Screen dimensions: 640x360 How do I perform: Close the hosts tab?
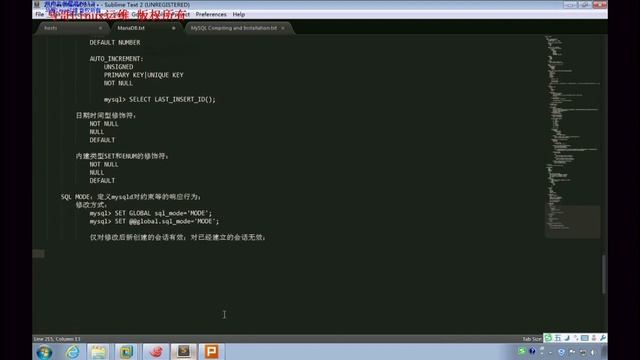(100, 28)
